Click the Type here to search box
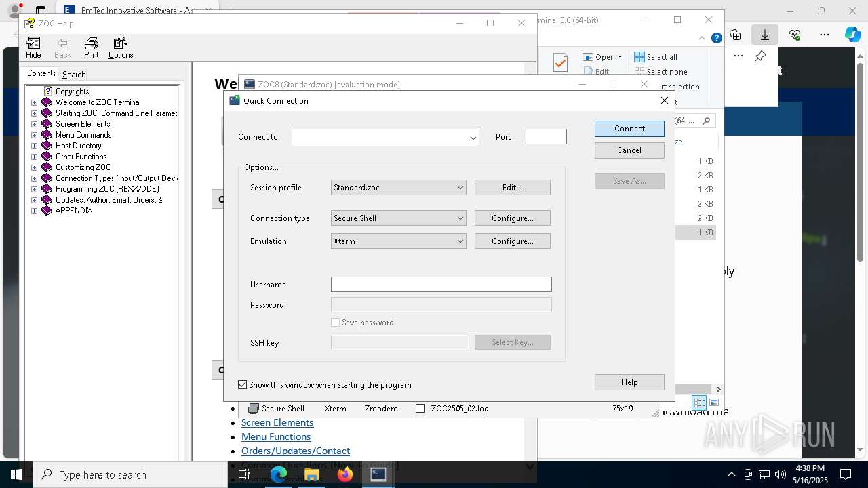Image resolution: width=868 pixels, height=488 pixels. click(130, 474)
